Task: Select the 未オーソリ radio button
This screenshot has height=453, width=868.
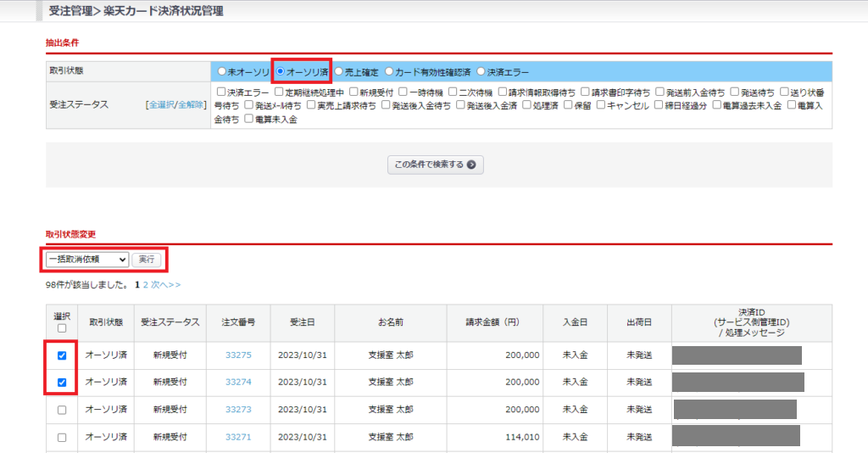Action: point(222,72)
